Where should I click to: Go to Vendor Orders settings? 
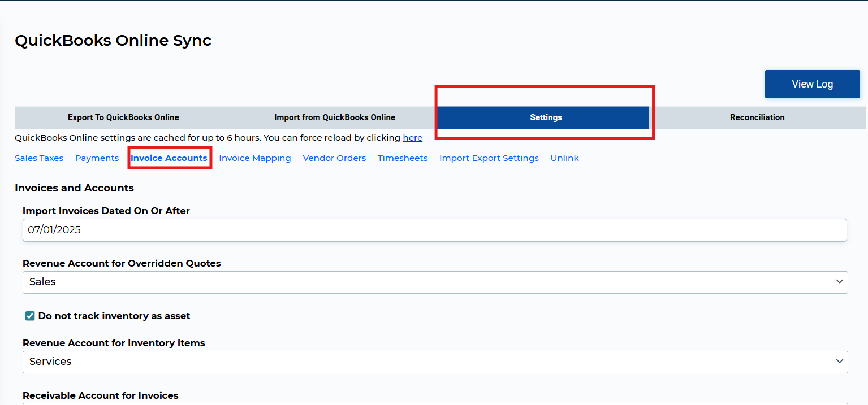(x=334, y=158)
